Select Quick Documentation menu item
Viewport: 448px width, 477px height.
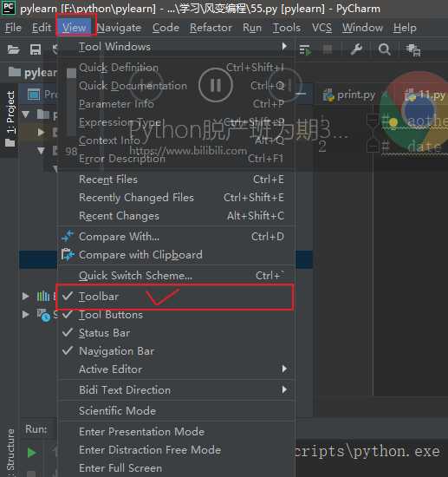coord(175,86)
